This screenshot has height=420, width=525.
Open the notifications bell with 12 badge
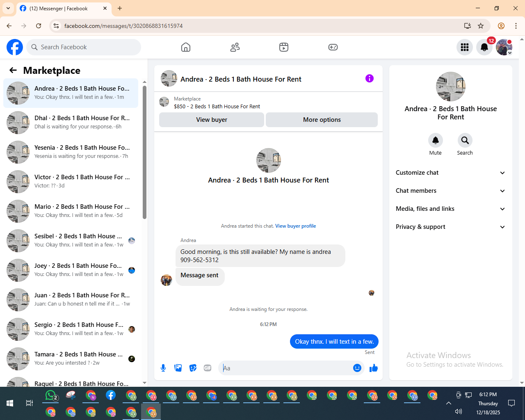click(484, 47)
